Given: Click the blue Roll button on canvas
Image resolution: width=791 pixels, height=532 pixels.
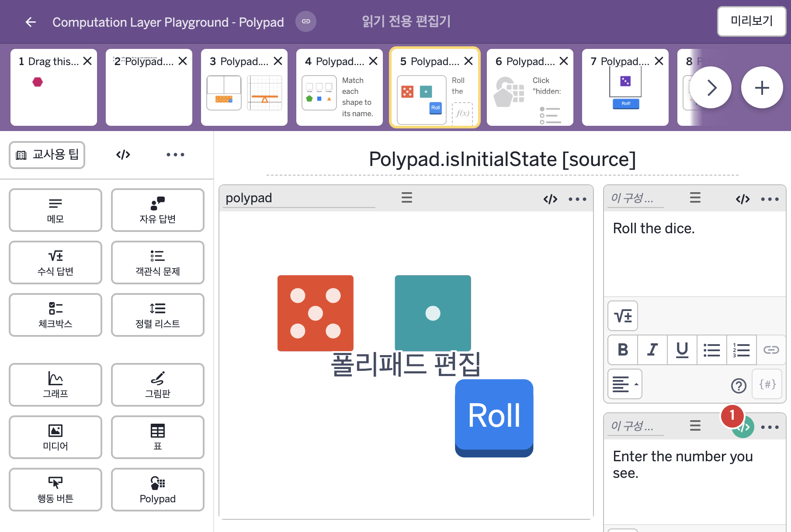Looking at the screenshot, I should point(494,418).
